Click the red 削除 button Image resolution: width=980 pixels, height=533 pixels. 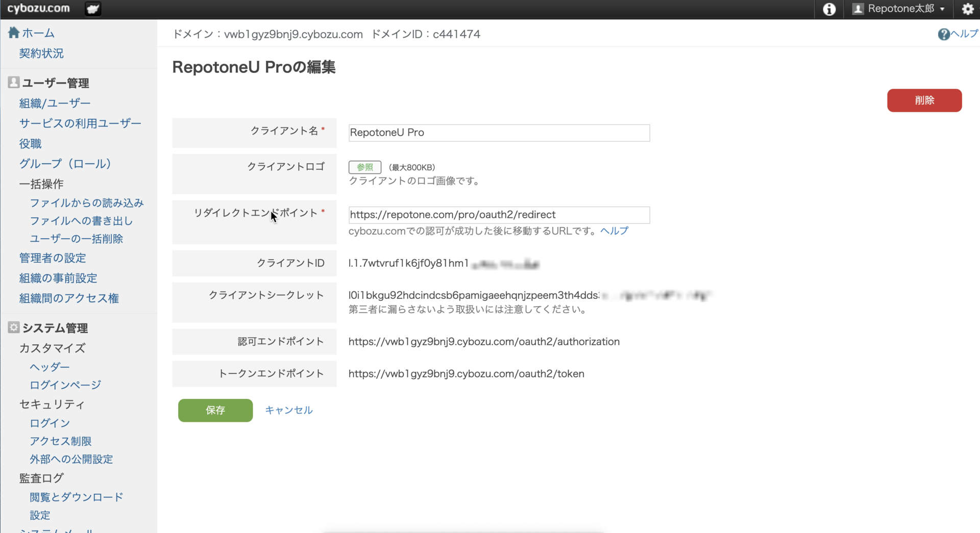[x=924, y=100]
